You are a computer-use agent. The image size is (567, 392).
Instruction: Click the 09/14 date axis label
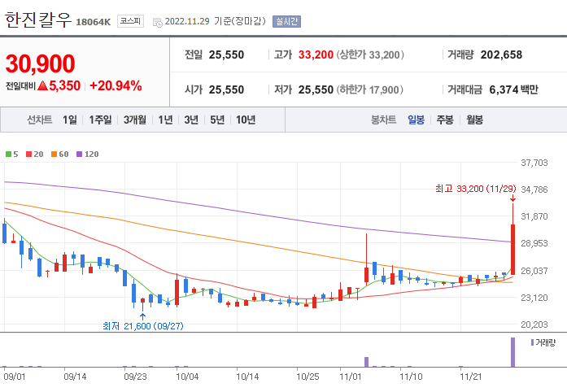click(x=75, y=377)
